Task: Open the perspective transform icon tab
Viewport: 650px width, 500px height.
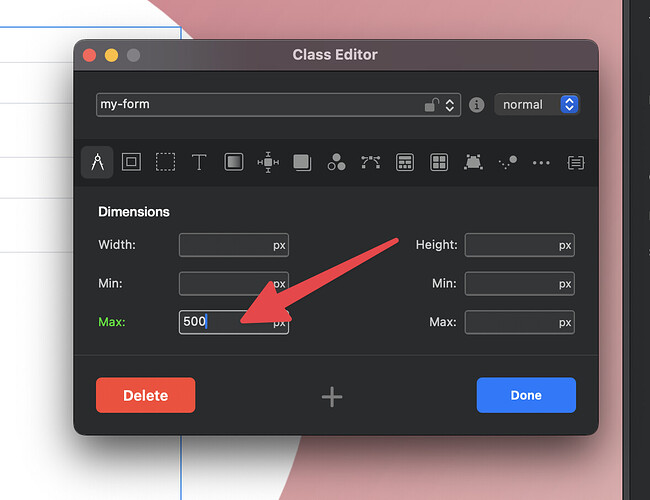Action: [473, 162]
